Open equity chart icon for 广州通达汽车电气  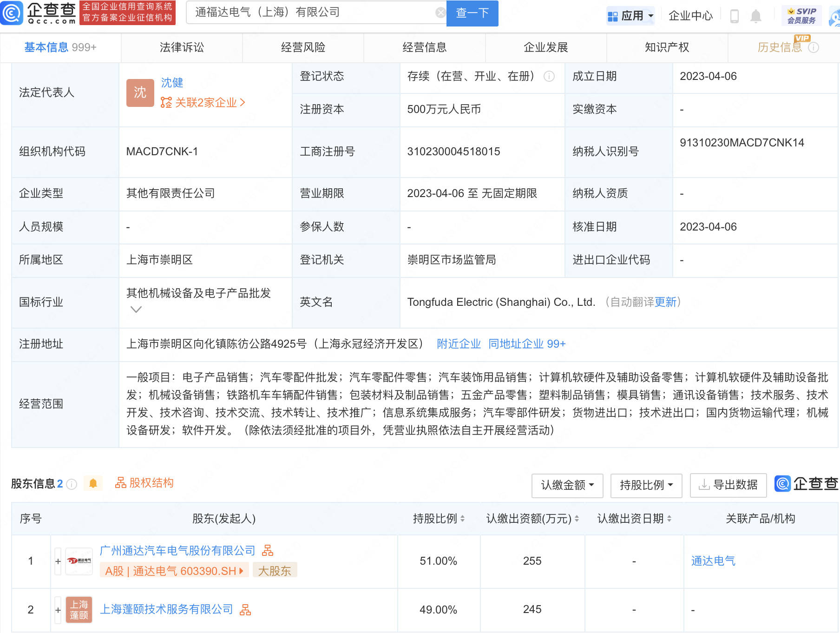click(268, 551)
